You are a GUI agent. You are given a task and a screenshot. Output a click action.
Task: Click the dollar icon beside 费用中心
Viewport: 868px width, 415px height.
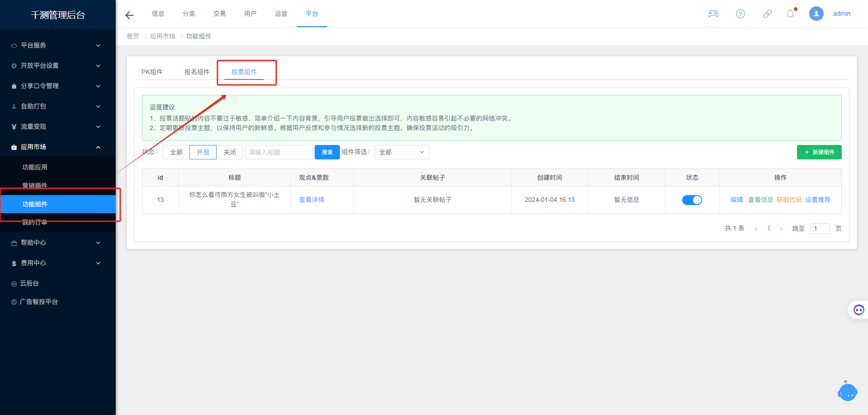coord(14,263)
